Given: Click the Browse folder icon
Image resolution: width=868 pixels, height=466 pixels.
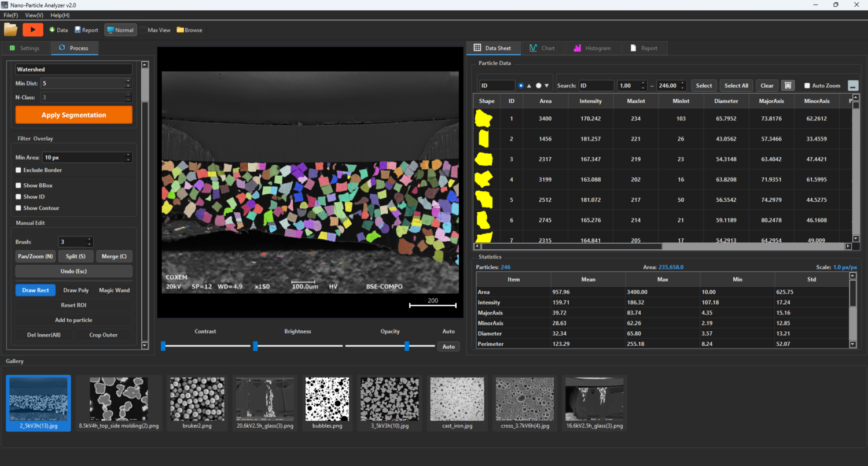Looking at the screenshot, I should [181, 30].
